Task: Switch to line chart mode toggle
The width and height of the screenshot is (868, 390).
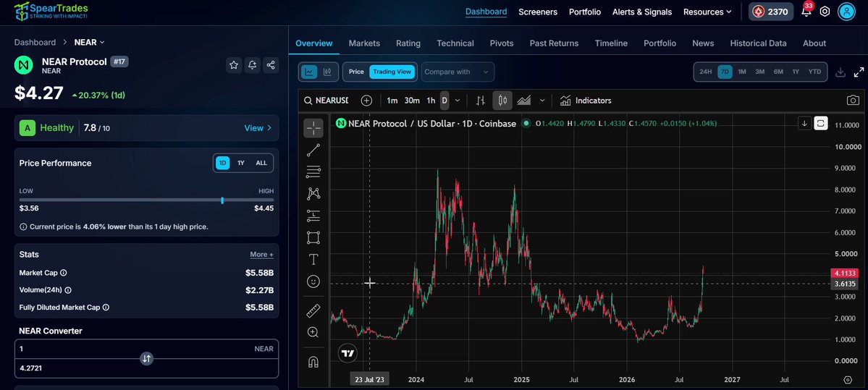Action: 308,72
